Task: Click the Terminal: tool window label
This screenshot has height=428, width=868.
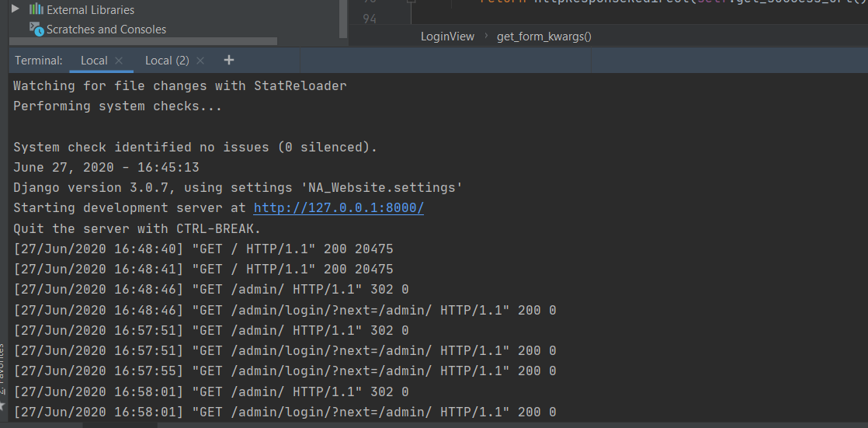Action: [39, 61]
